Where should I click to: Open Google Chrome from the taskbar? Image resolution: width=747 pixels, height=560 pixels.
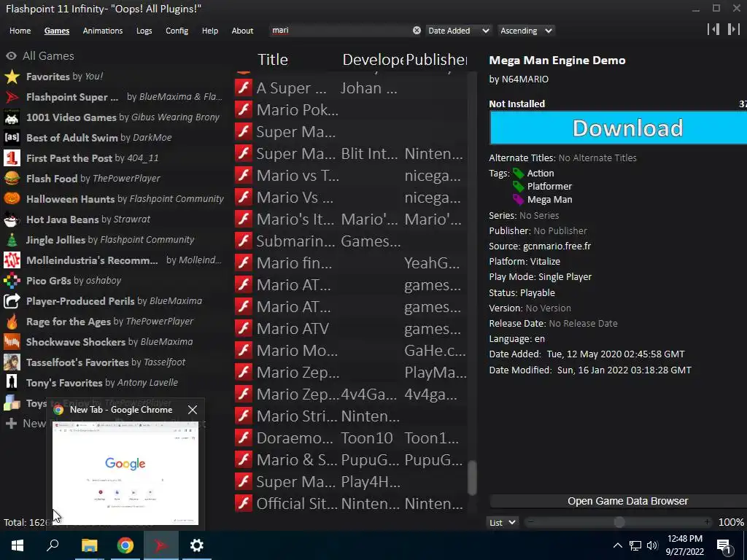point(125,545)
